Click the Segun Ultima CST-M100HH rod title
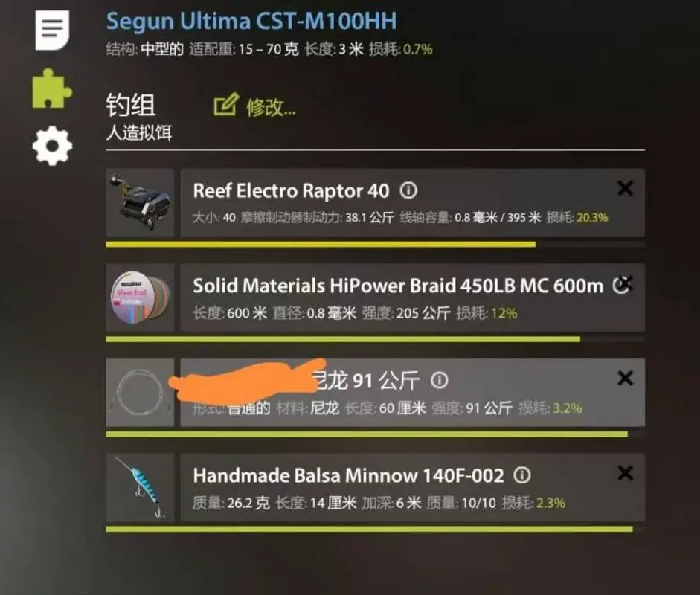Image resolution: width=700 pixels, height=595 pixels. pos(251,21)
